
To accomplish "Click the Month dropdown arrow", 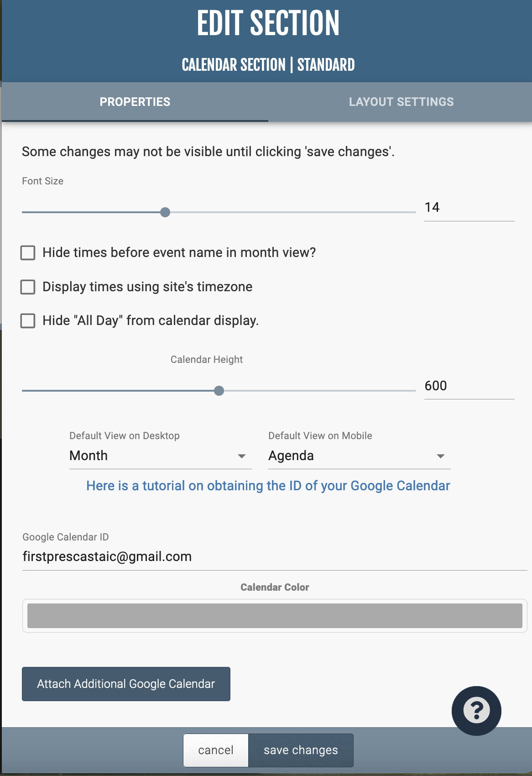I will click(242, 456).
